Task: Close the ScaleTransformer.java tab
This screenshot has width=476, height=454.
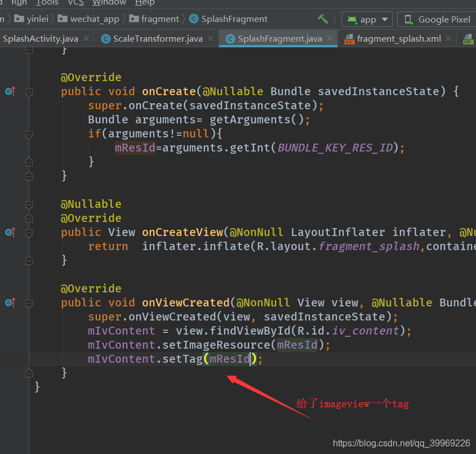Action: click(x=211, y=39)
